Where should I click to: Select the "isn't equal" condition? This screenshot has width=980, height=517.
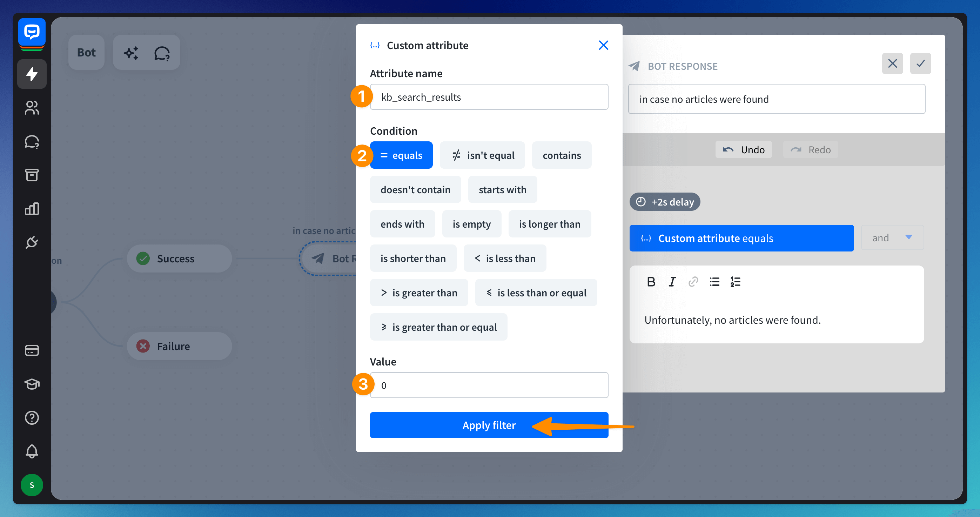pos(482,155)
